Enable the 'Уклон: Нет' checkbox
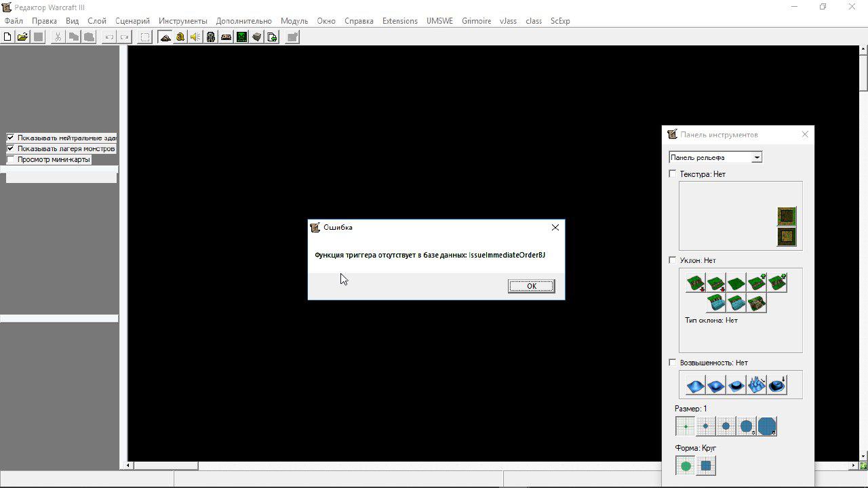The image size is (868, 488). (x=673, y=260)
